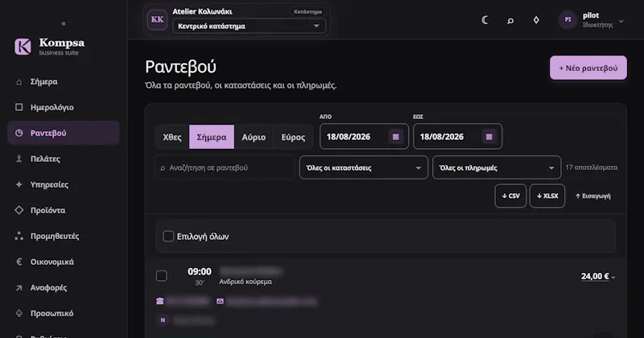The height and width of the screenshot is (338, 644).
Task: Click the Αναζήτηση σε ραντεβού search field
Action: pos(225,167)
